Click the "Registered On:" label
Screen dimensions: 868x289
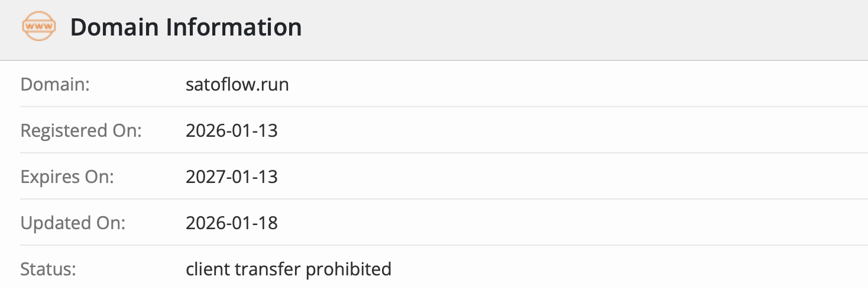coord(81,130)
